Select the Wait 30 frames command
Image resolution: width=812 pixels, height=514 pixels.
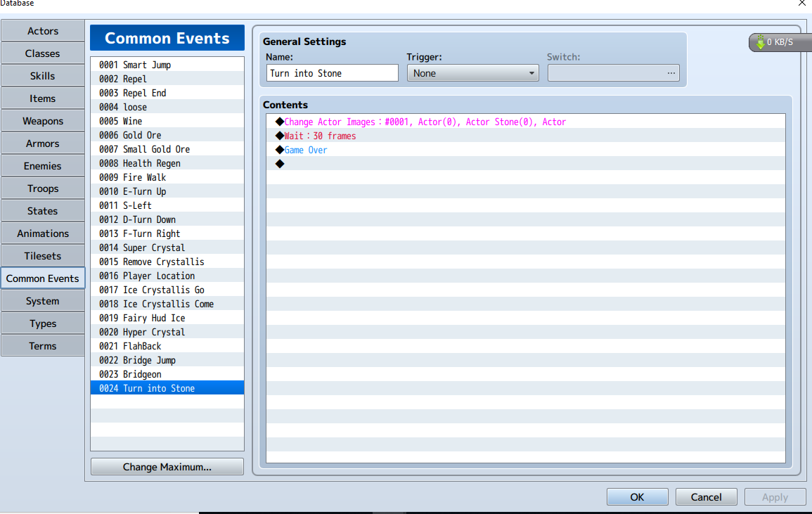pyautogui.click(x=526, y=136)
